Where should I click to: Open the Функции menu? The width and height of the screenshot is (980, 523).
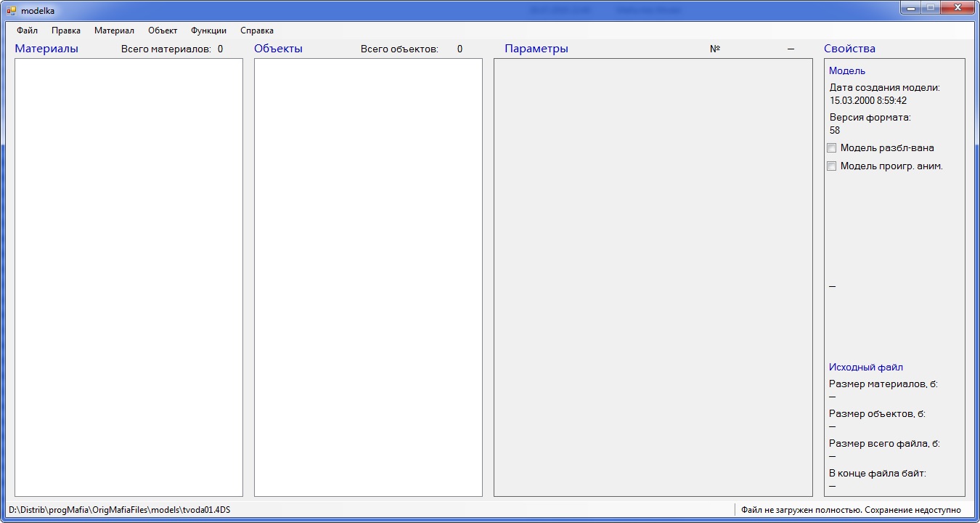[208, 31]
